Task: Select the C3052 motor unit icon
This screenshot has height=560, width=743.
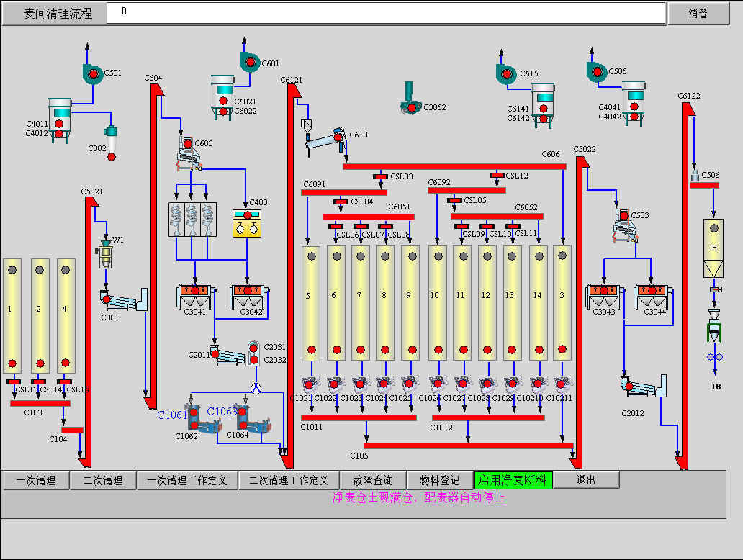Action: pyautogui.click(x=410, y=98)
